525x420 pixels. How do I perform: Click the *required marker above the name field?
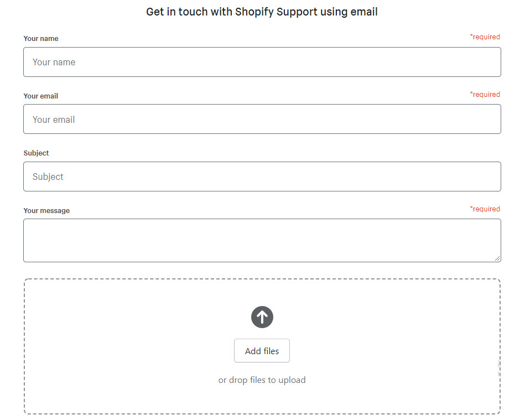[485, 37]
